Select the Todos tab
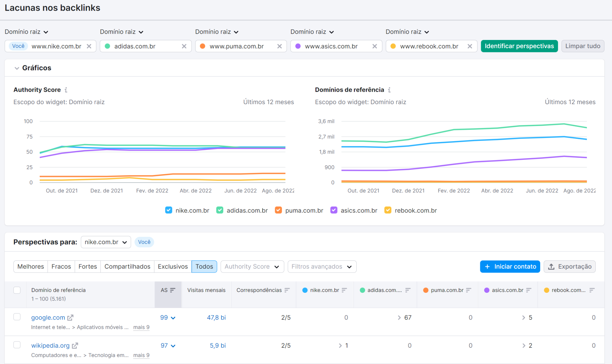612x364 pixels. pyautogui.click(x=204, y=266)
